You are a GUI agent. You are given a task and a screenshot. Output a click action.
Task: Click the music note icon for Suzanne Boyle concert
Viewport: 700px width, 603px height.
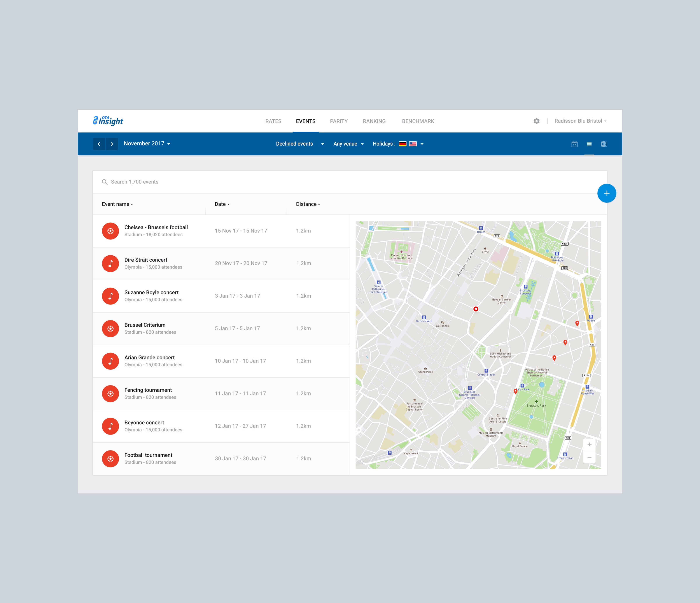(x=111, y=295)
